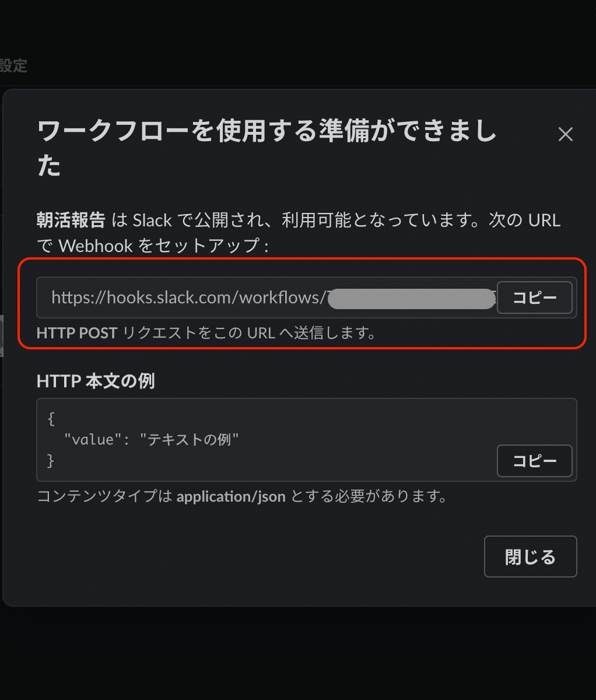
Task: Copy the Webhook URL
Action: coord(534,297)
